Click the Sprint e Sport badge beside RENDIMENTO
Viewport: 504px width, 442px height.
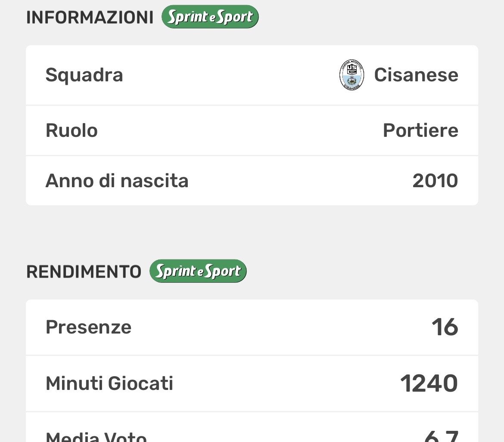(x=198, y=271)
